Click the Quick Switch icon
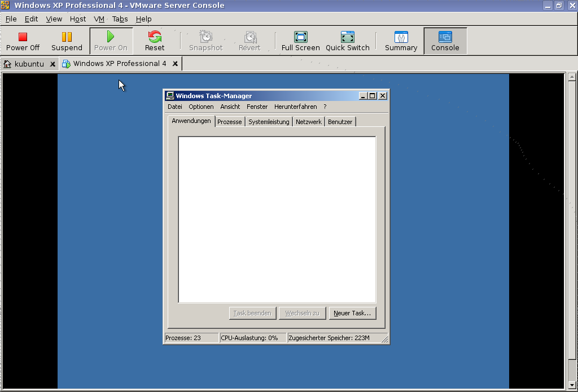The width and height of the screenshot is (578, 392). pyautogui.click(x=348, y=37)
